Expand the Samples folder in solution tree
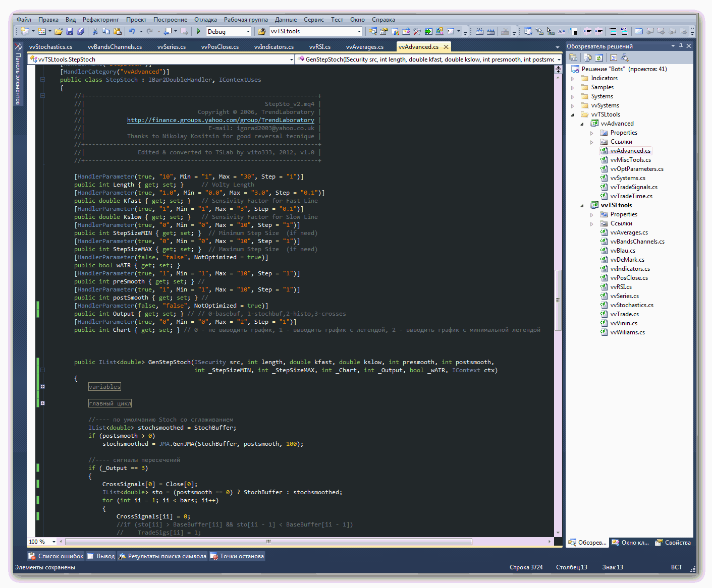 572,88
